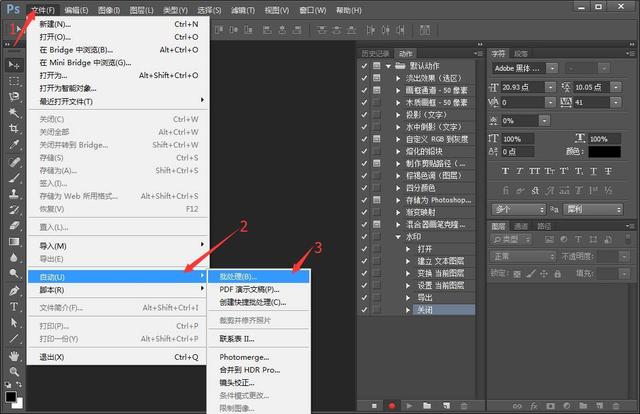Toggle the dialog box for 自定义 RGB 到灰度
Screen dimensions: 640x414
376,139
